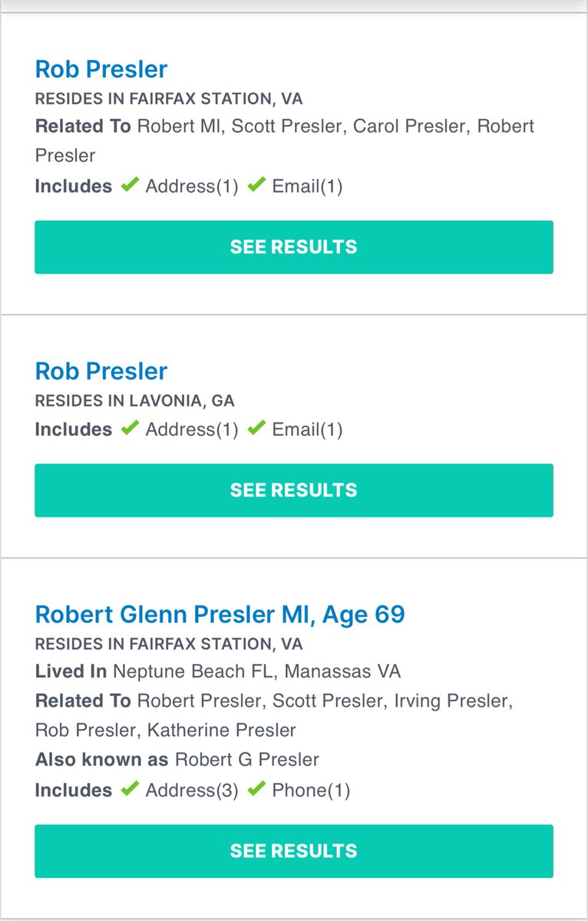588x921 pixels.
Task: Open Rob Presler of Lavonia GA link
Action: (x=101, y=371)
